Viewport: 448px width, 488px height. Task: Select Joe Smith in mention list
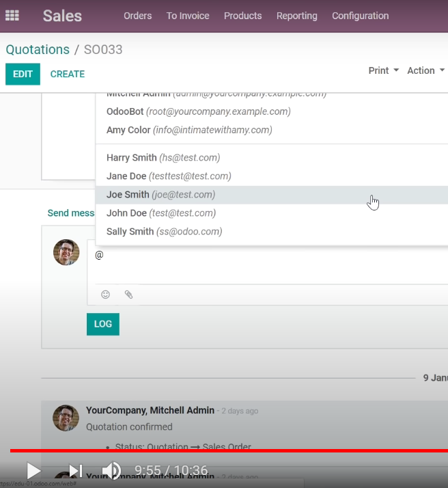272,195
